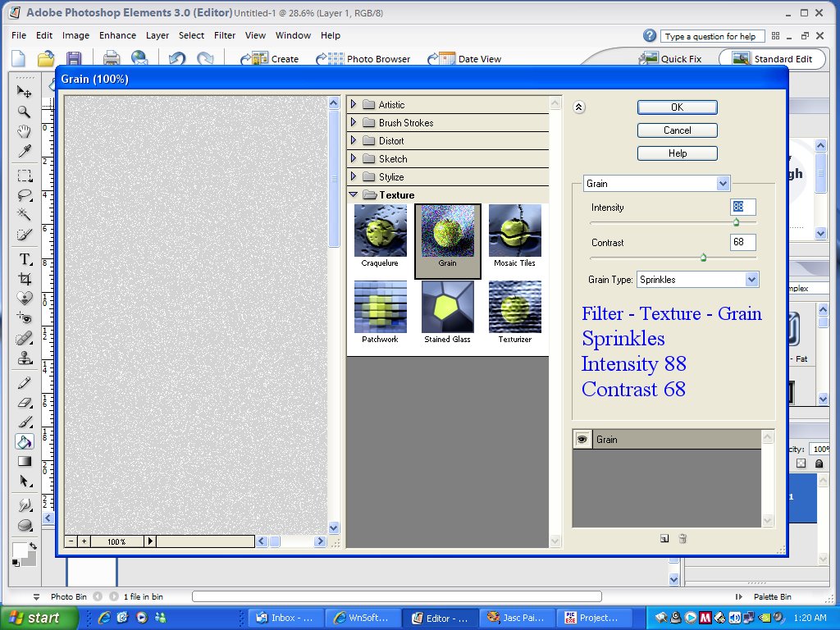The height and width of the screenshot is (630, 840).
Task: Cancel the Grain filter dialog
Action: point(677,130)
